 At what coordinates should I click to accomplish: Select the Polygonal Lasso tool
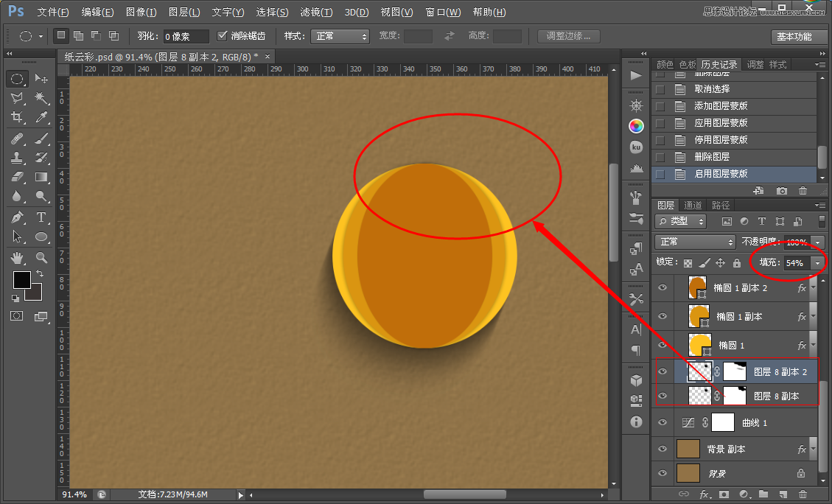click(17, 97)
